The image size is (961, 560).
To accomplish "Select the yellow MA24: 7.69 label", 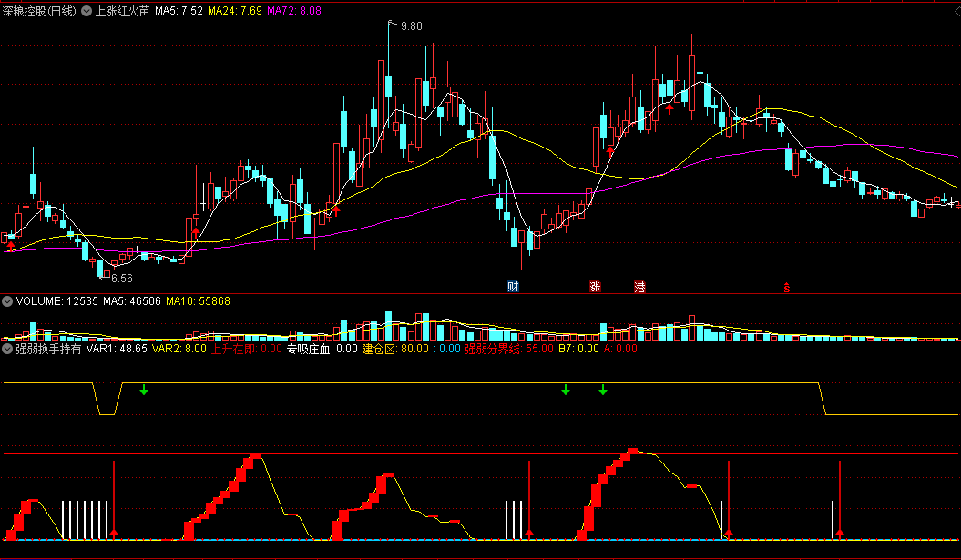I will tap(235, 11).
